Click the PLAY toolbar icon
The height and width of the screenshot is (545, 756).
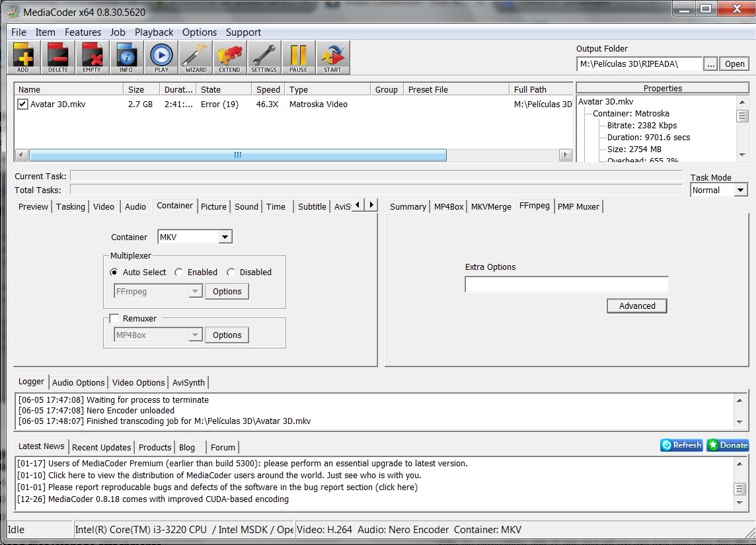(161, 58)
